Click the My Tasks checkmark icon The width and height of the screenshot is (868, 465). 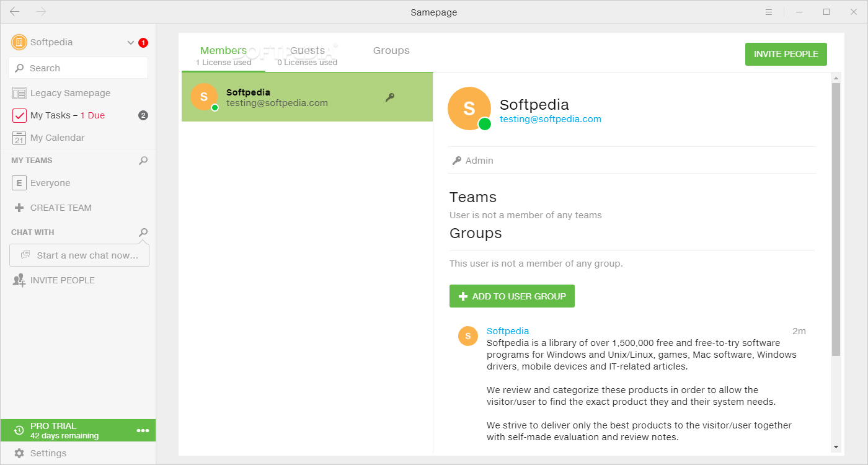19,115
